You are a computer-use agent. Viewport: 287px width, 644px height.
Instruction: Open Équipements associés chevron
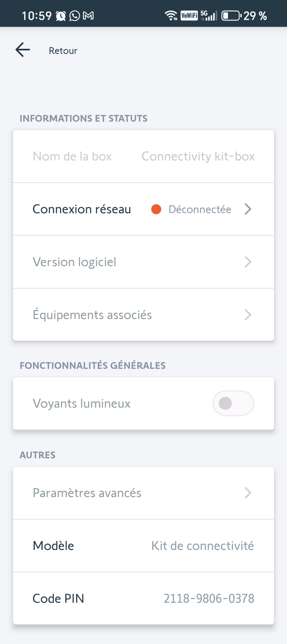point(248,315)
